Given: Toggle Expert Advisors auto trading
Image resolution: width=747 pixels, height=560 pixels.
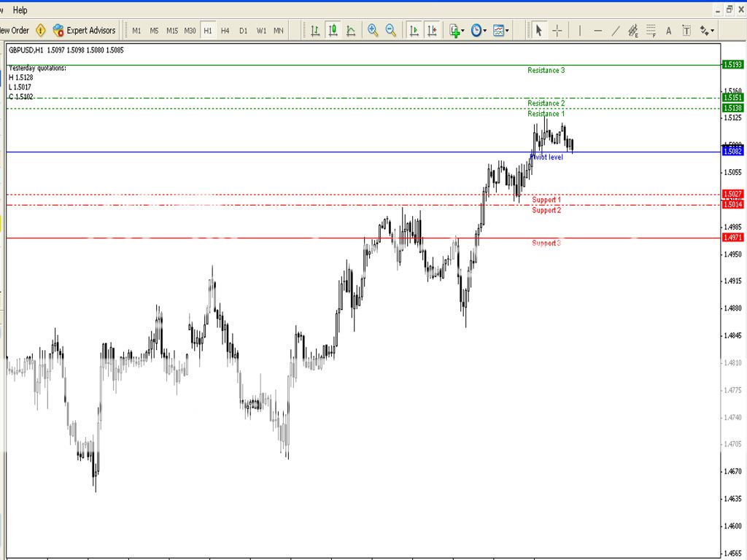Looking at the screenshot, I should click(x=85, y=31).
